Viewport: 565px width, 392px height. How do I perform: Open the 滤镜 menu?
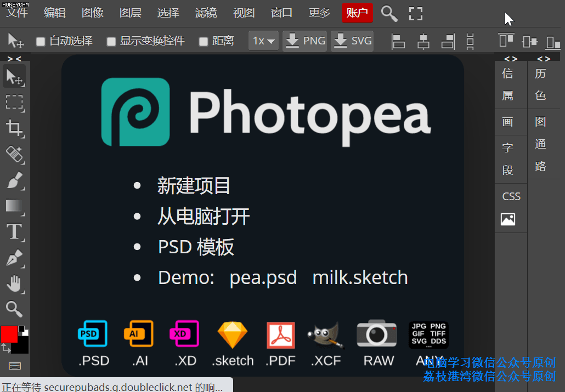pyautogui.click(x=206, y=13)
